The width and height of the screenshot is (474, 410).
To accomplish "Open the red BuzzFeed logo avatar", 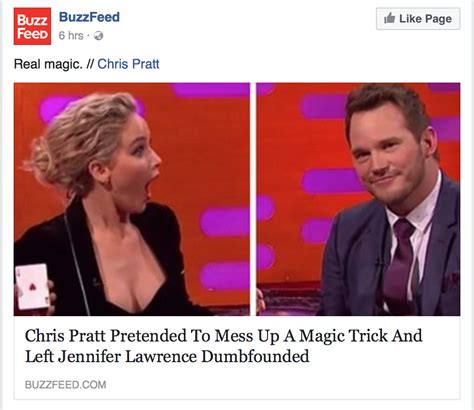I will pyautogui.click(x=32, y=26).
